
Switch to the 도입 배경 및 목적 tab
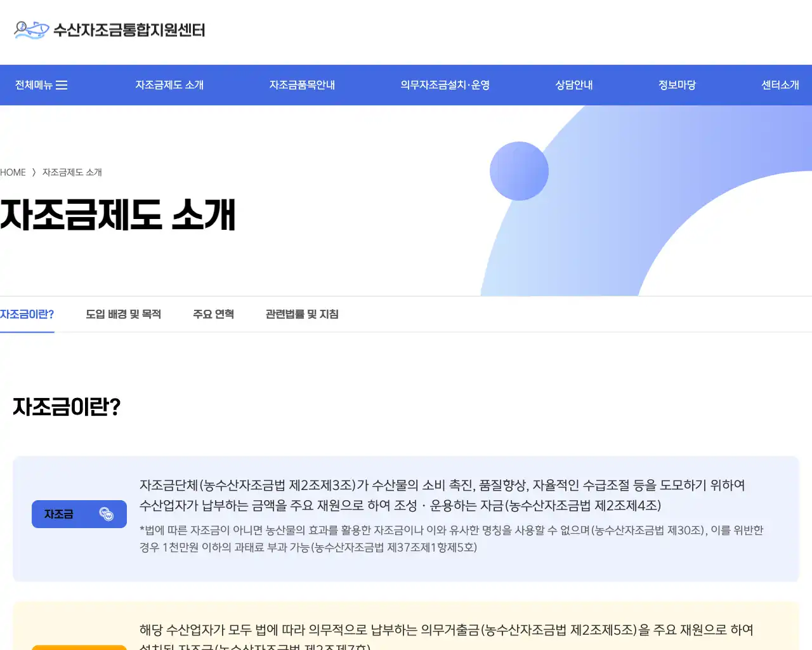[x=124, y=314]
